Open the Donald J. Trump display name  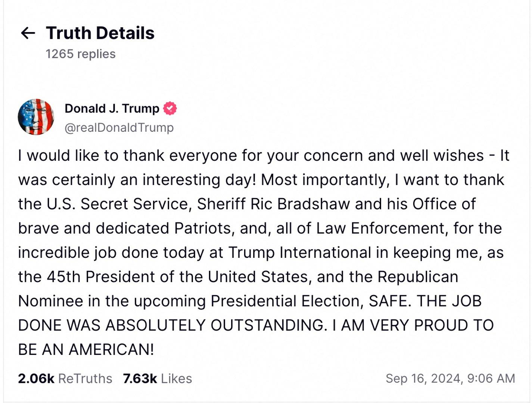tap(111, 108)
